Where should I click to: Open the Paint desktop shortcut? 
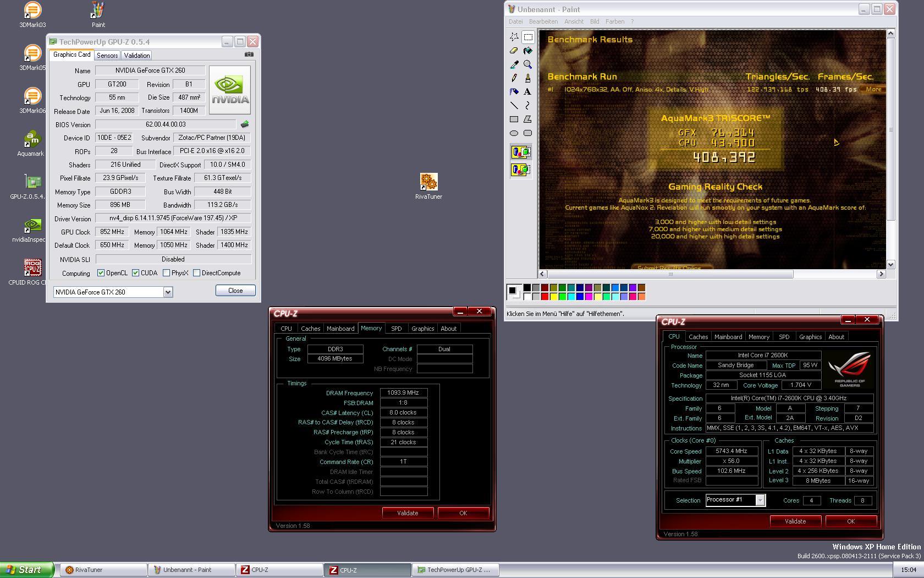[x=98, y=15]
